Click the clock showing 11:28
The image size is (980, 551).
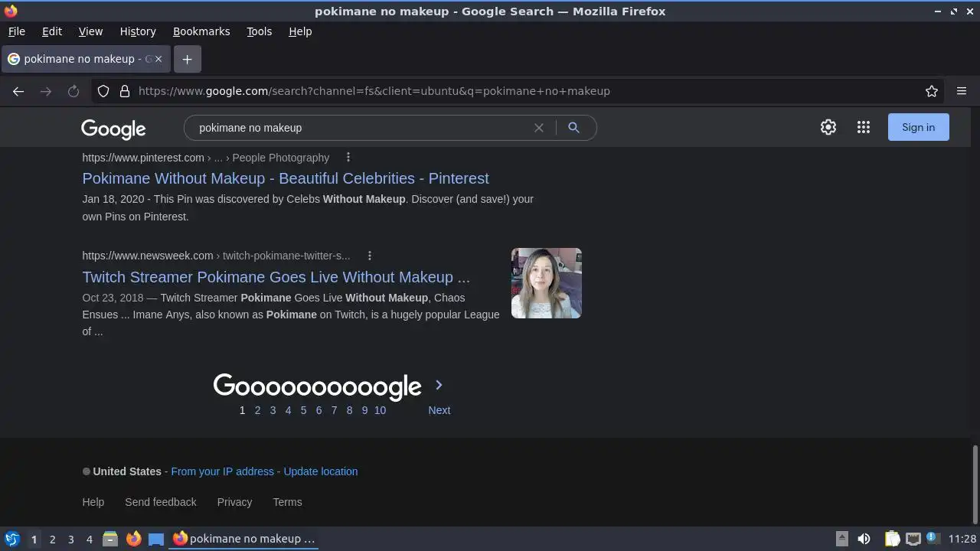click(962, 539)
